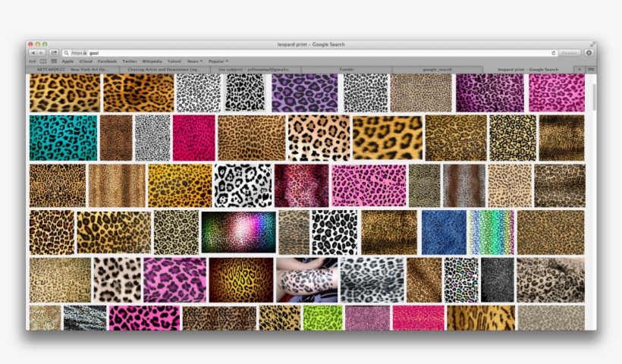Switch to the (no subject) Gmail tab
The image size is (622, 364).
[x=256, y=70]
